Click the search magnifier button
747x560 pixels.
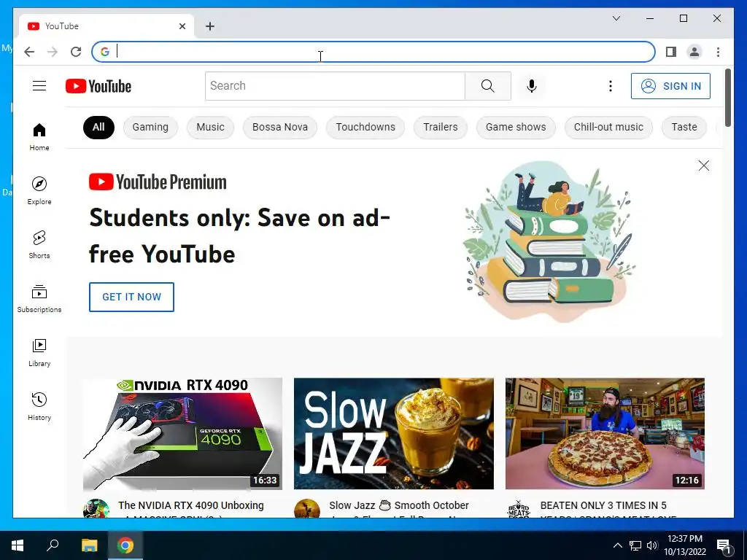coord(487,86)
